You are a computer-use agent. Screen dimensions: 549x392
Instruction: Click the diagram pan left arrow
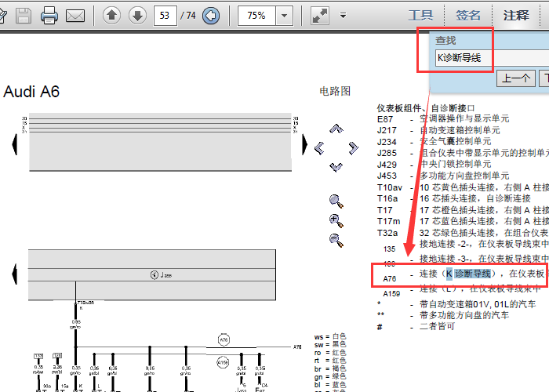(319, 148)
